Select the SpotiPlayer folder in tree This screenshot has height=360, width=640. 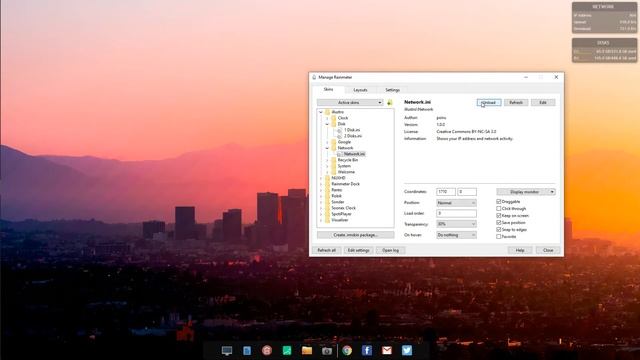341,214
